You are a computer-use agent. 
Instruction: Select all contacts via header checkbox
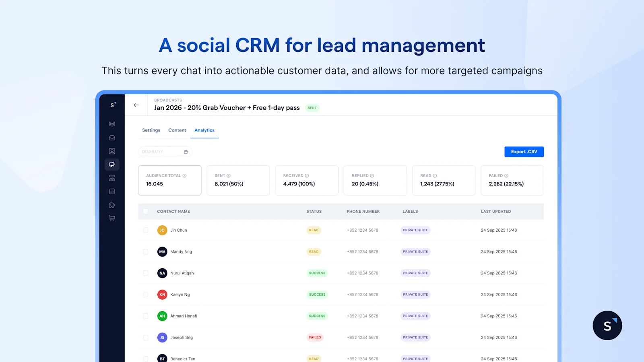(x=146, y=211)
